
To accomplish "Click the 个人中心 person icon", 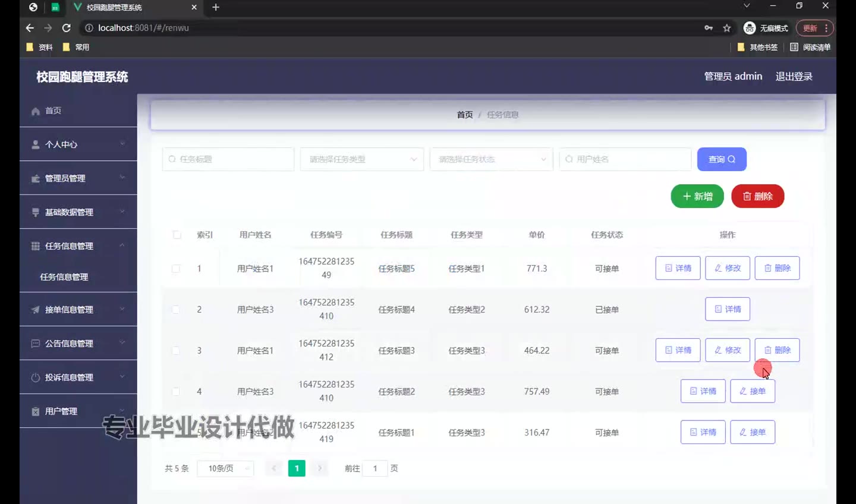I will tap(36, 144).
